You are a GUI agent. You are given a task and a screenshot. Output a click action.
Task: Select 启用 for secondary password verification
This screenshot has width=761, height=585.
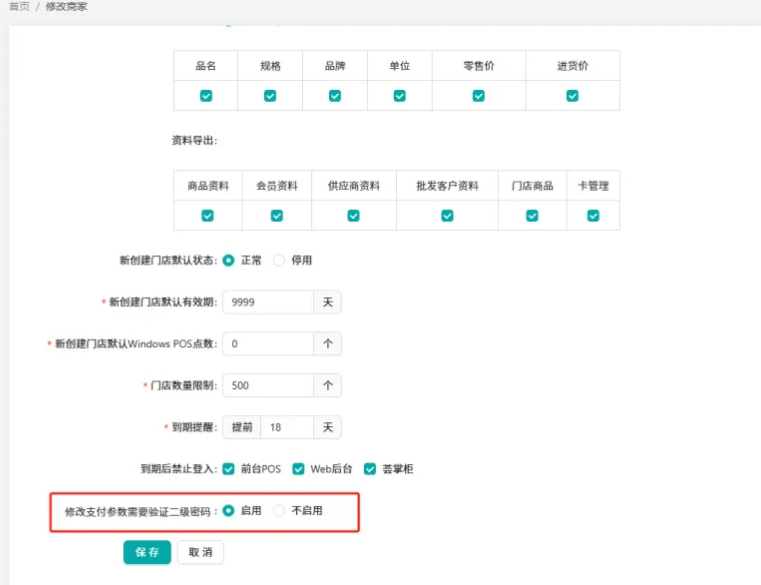click(x=229, y=511)
